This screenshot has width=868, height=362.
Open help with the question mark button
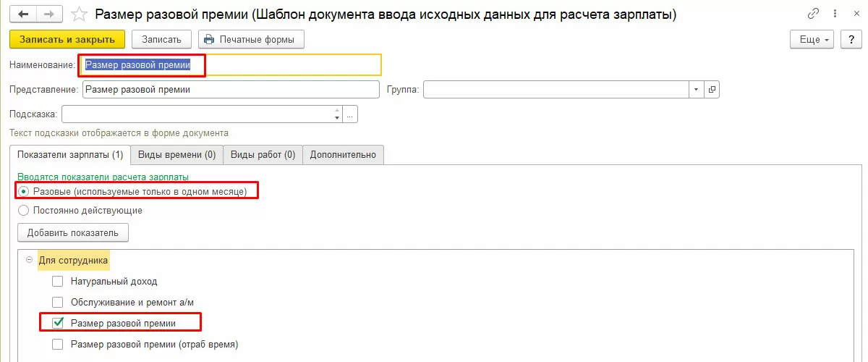tap(849, 39)
